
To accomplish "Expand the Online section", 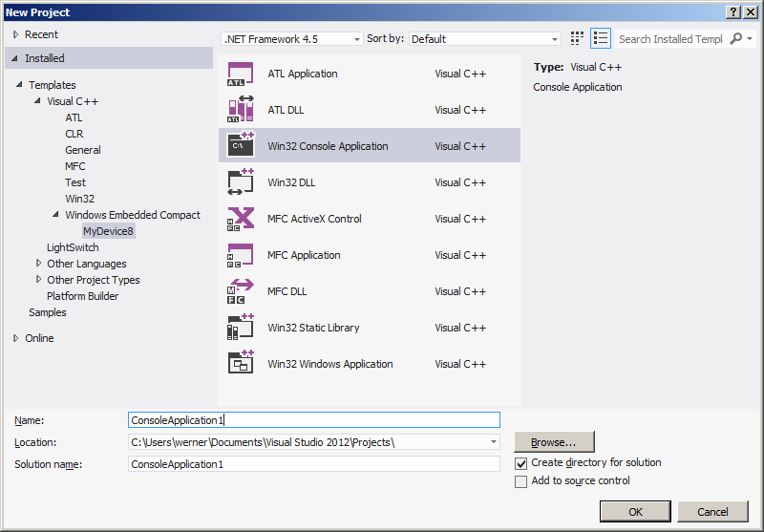I will pyautogui.click(x=15, y=338).
